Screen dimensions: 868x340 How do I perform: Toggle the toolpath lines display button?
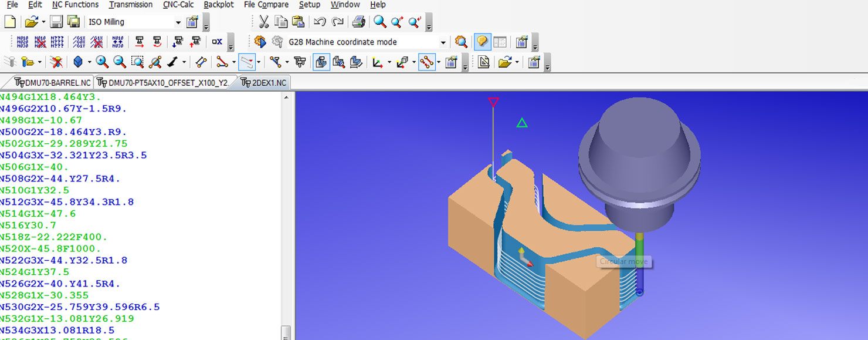[x=247, y=62]
